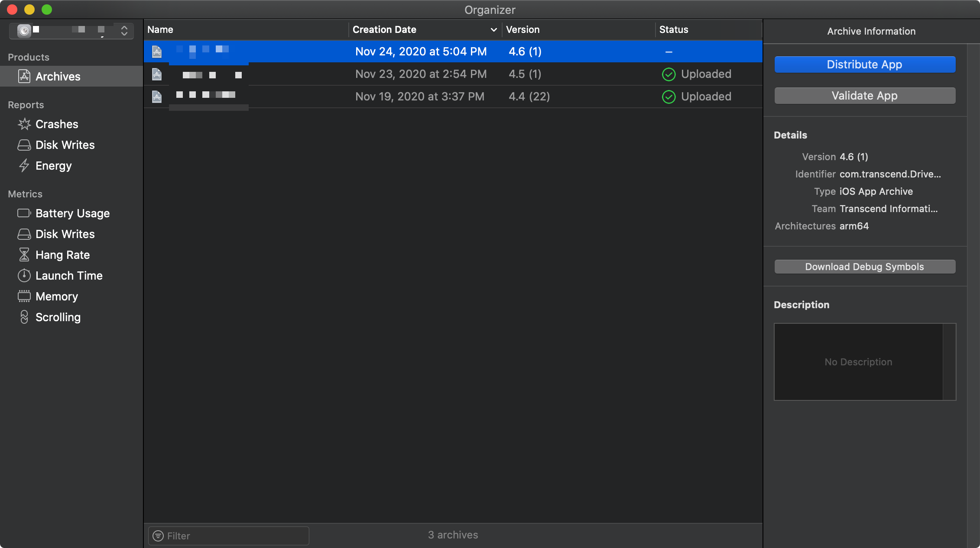The image size is (980, 548).
Task: Close the Organizer window
Action: coord(12,10)
